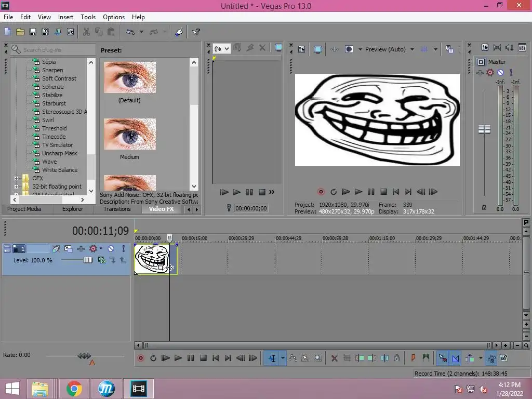Toggle Auto Ripple button
532x399 pixels.
tap(470, 358)
